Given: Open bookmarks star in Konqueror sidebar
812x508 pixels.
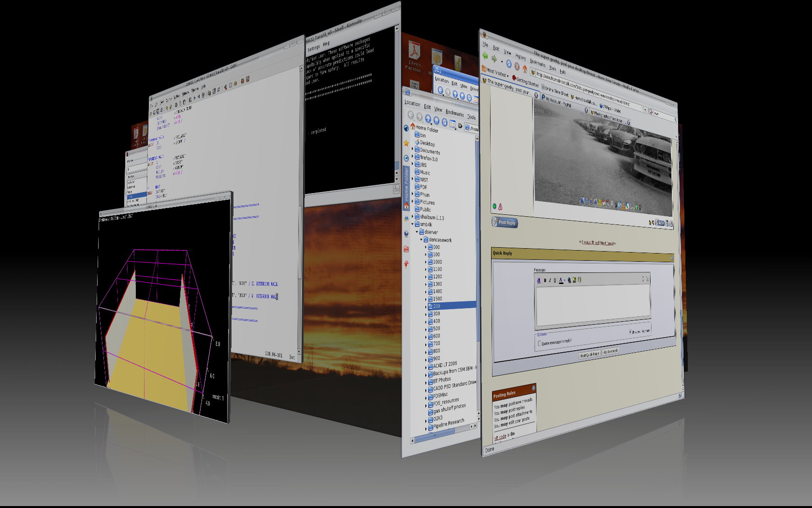Looking at the screenshot, I should (x=406, y=143).
